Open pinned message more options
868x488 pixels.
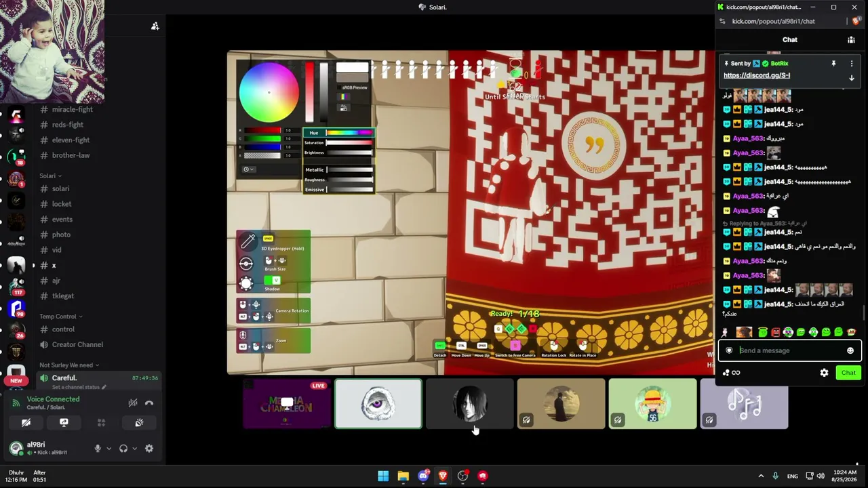(852, 64)
